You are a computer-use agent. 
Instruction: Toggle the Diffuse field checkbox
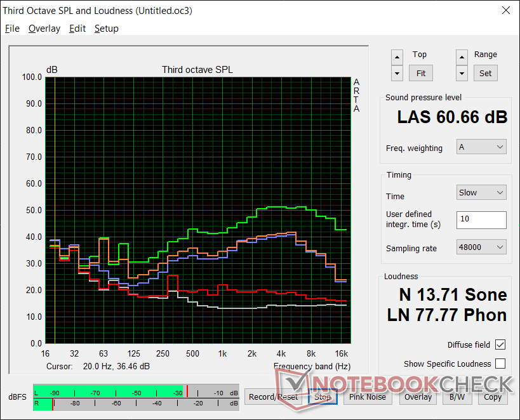click(500, 345)
